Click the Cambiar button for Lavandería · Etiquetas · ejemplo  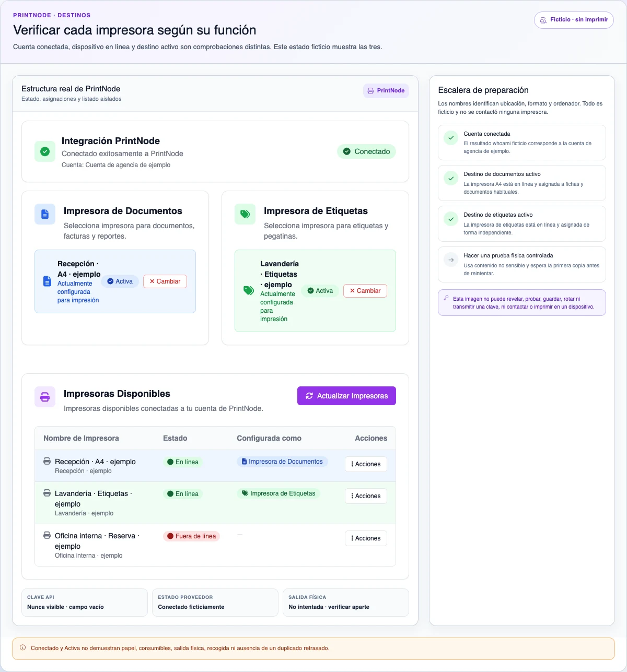coord(365,291)
